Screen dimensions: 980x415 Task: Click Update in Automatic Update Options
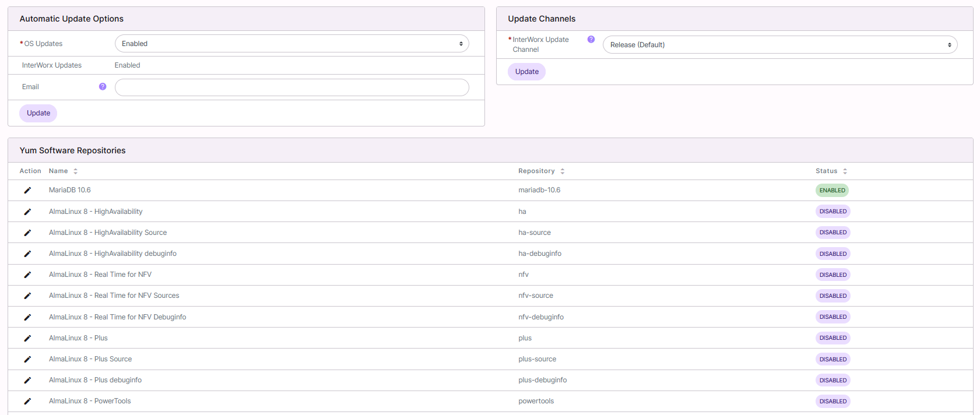pyautogui.click(x=38, y=113)
